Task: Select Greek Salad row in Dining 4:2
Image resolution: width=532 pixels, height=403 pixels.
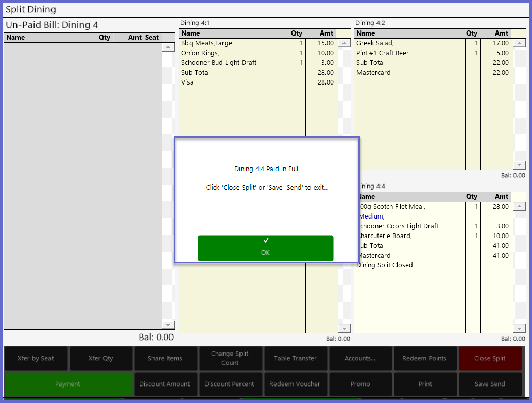Action: pos(409,43)
